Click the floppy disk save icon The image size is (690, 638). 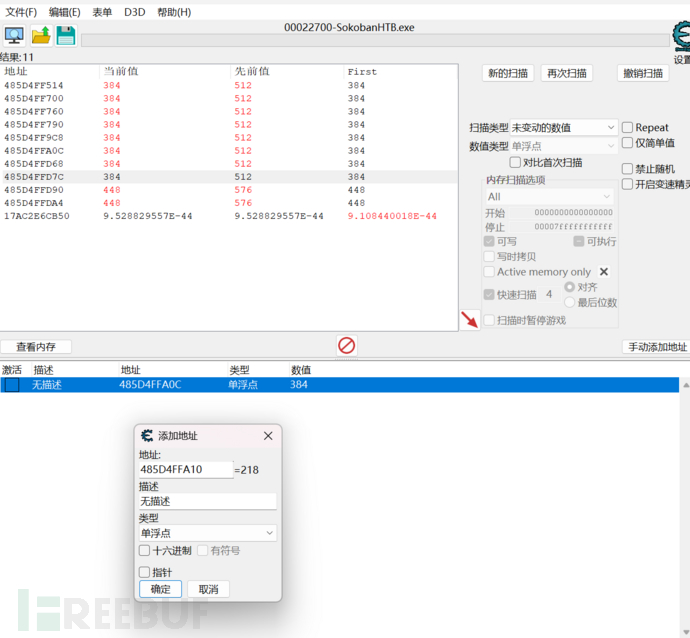[66, 36]
